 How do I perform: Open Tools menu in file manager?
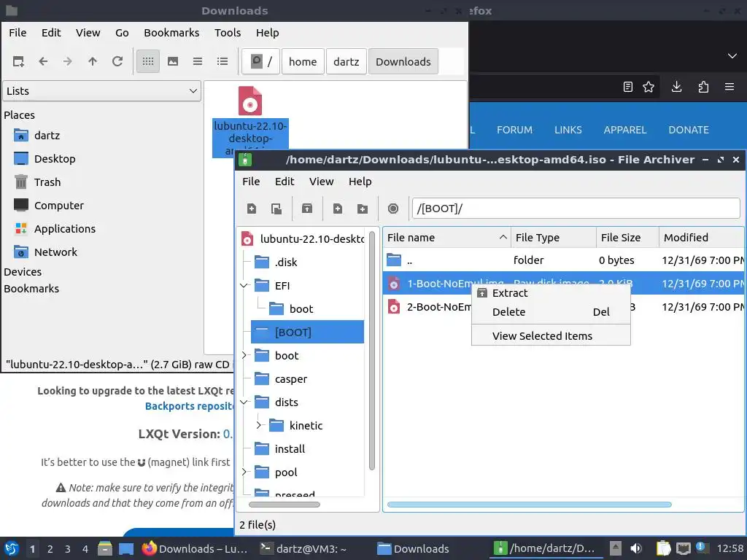[x=228, y=32]
